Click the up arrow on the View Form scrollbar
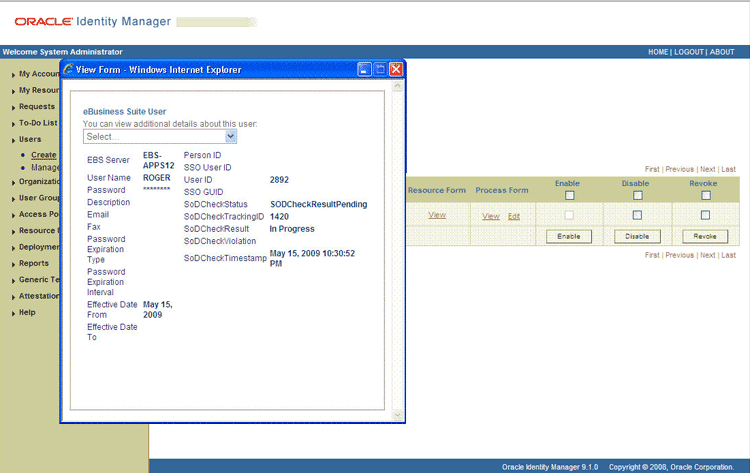The width and height of the screenshot is (750, 473). [397, 87]
